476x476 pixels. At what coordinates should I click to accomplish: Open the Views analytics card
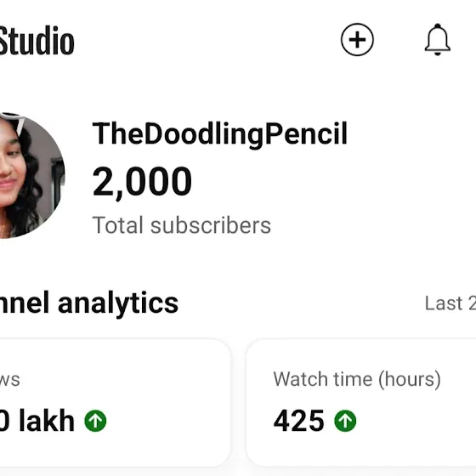pos(115,402)
